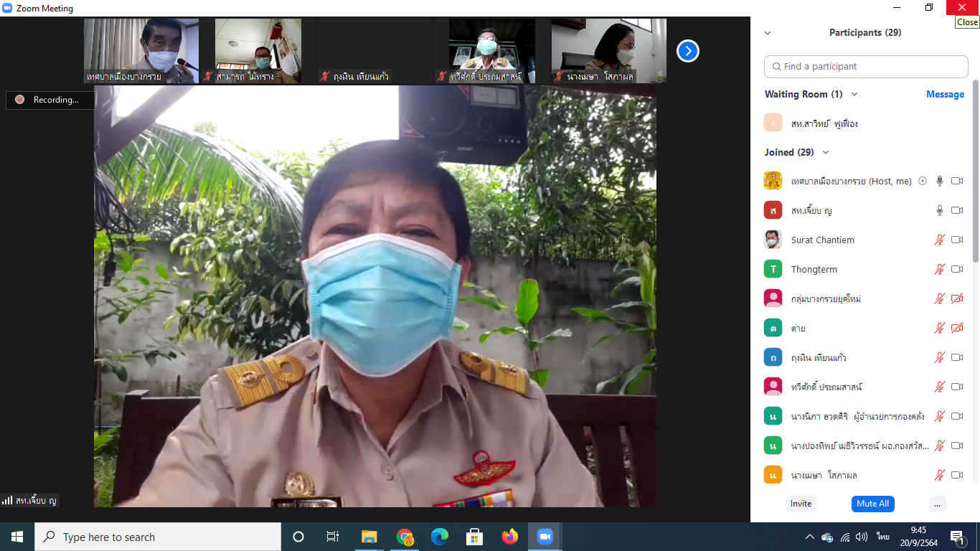Open Task View on the taskbar

pyautogui.click(x=333, y=537)
